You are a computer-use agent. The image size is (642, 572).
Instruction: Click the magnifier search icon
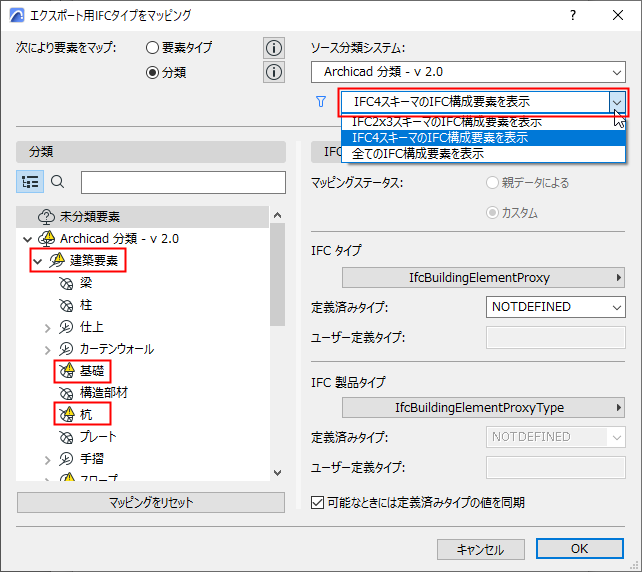coord(58,182)
